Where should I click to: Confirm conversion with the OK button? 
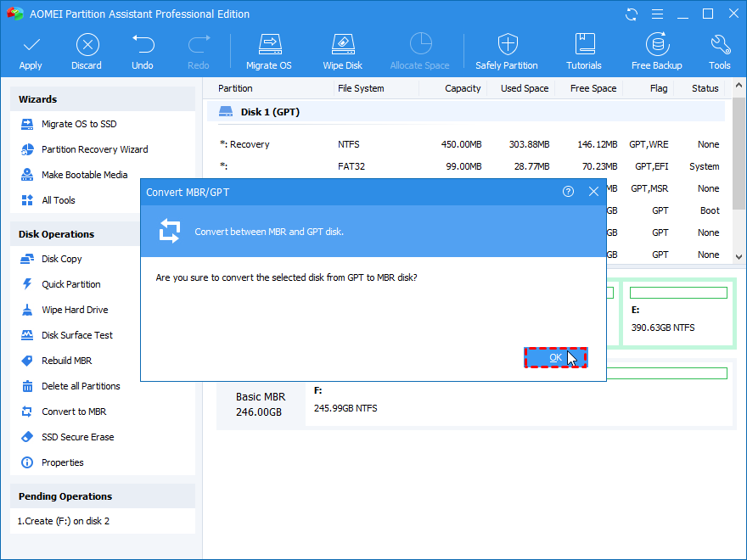point(555,357)
